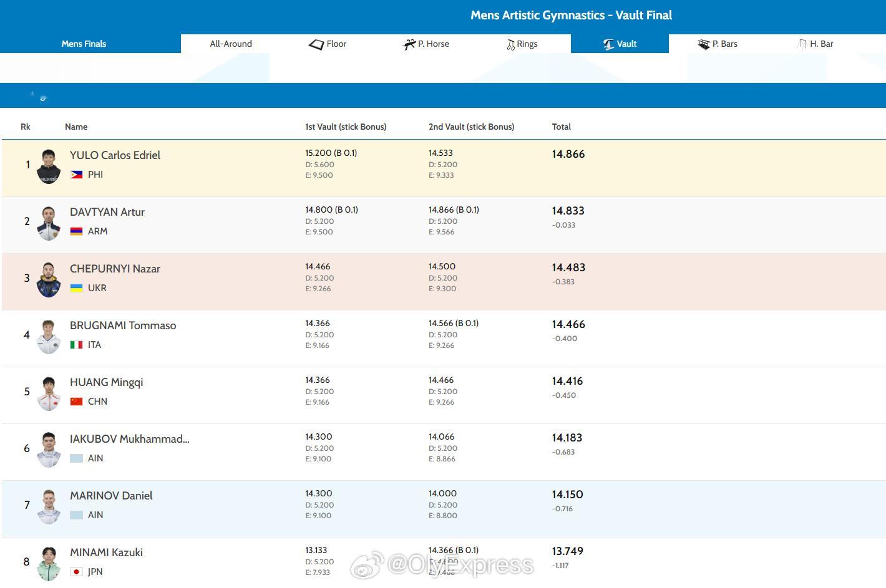This screenshot has width=886, height=588.
Task: Select the Rings results tab
Action: click(522, 44)
